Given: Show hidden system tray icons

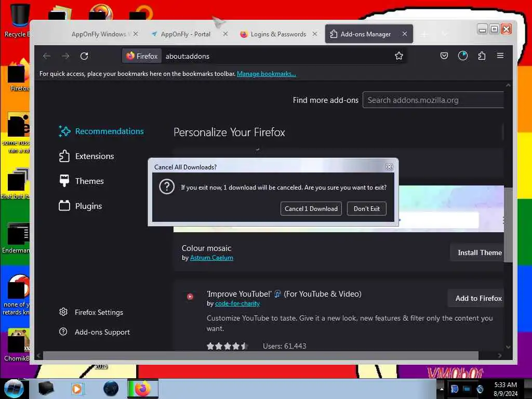Looking at the screenshot, I should point(442,389).
